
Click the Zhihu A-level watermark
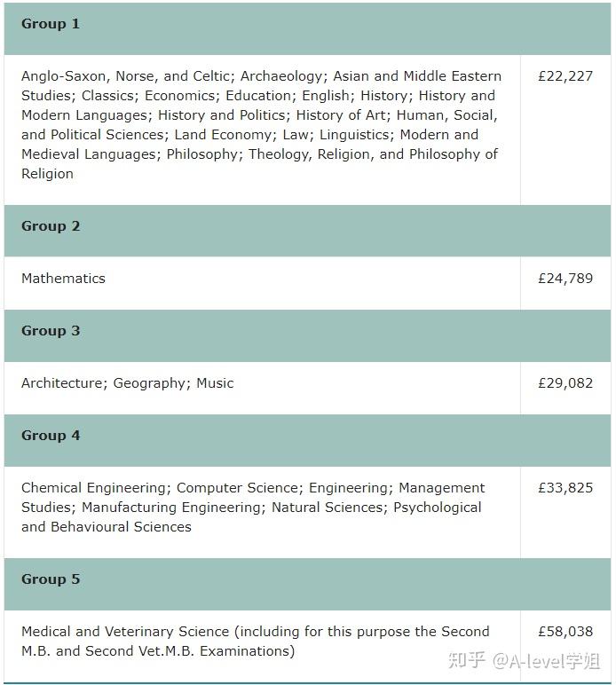tap(525, 661)
